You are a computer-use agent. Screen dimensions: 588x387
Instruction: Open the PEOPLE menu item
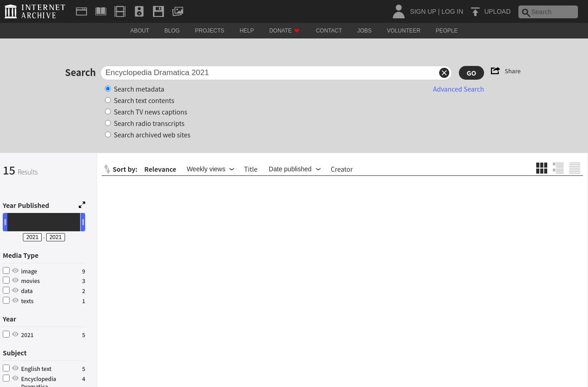446,31
